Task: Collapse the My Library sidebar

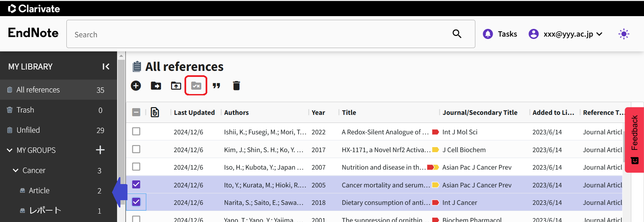Action: pyautogui.click(x=106, y=66)
